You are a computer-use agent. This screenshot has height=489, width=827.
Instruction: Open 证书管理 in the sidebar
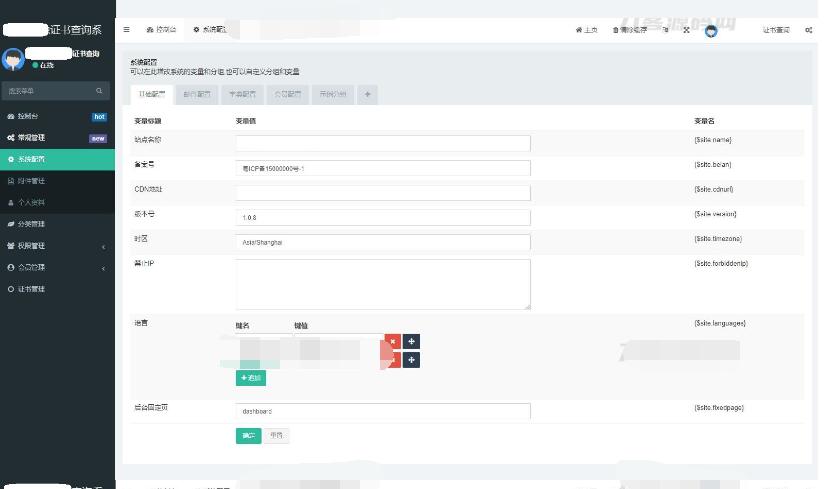[57, 289]
